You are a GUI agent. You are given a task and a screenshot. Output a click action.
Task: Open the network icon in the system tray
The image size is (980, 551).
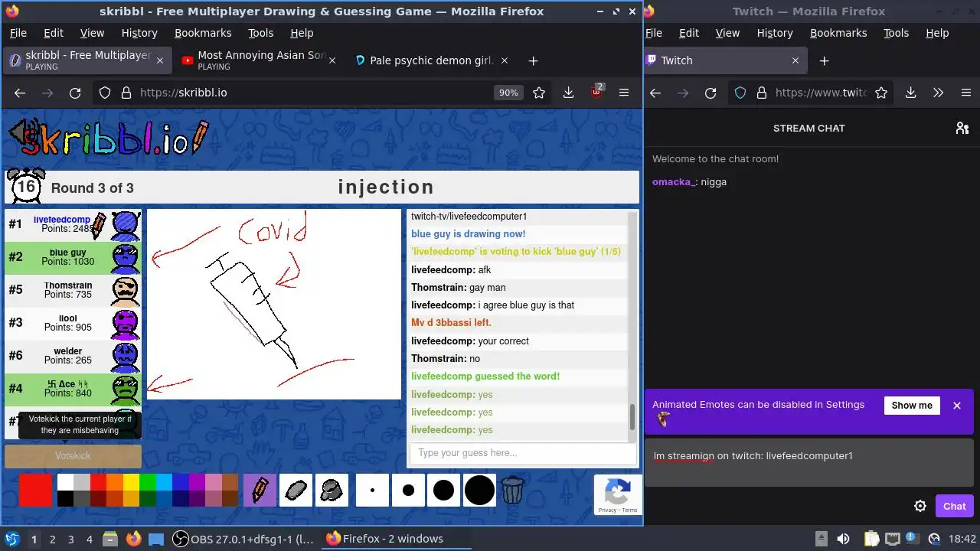pos(892,539)
